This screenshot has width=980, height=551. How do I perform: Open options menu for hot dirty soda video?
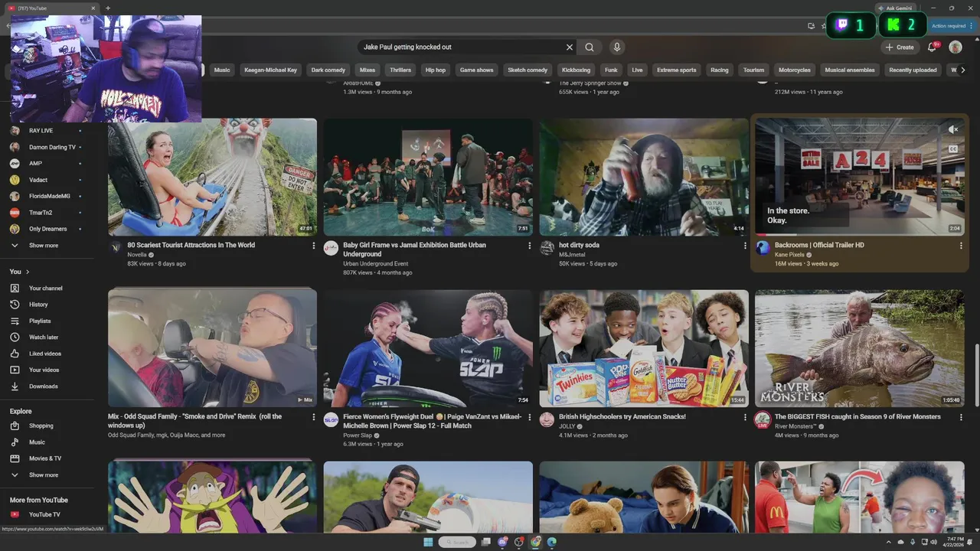[x=745, y=246]
